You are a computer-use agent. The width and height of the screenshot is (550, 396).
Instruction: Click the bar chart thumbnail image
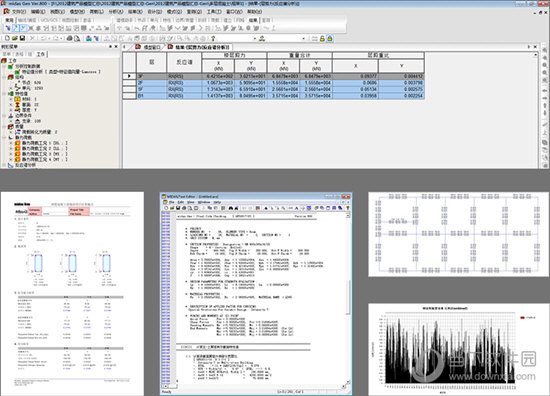[x=458, y=350]
